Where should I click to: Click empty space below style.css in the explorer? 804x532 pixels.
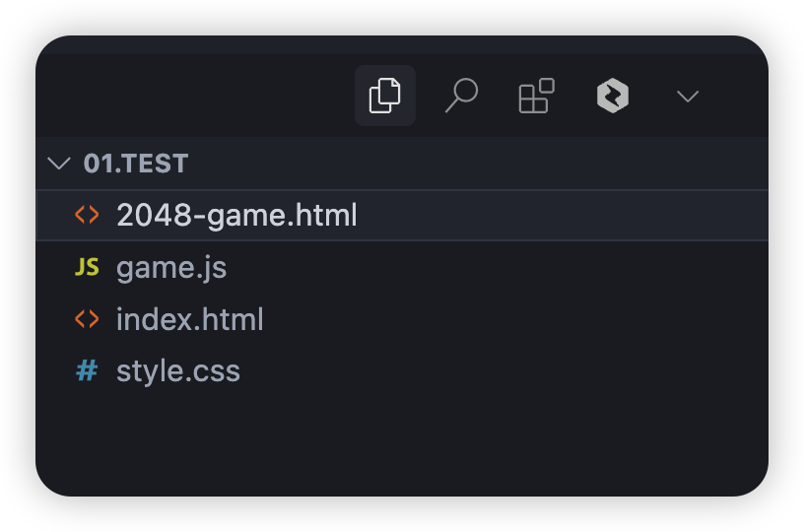click(x=394, y=443)
